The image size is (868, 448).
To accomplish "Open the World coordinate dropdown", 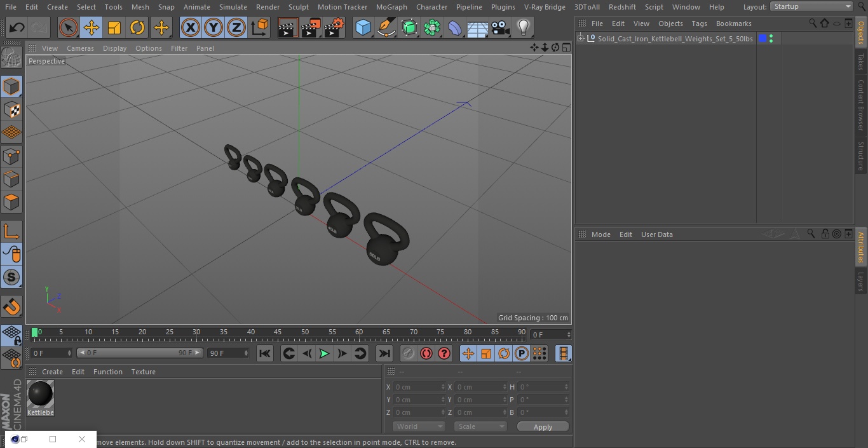I will (x=419, y=426).
